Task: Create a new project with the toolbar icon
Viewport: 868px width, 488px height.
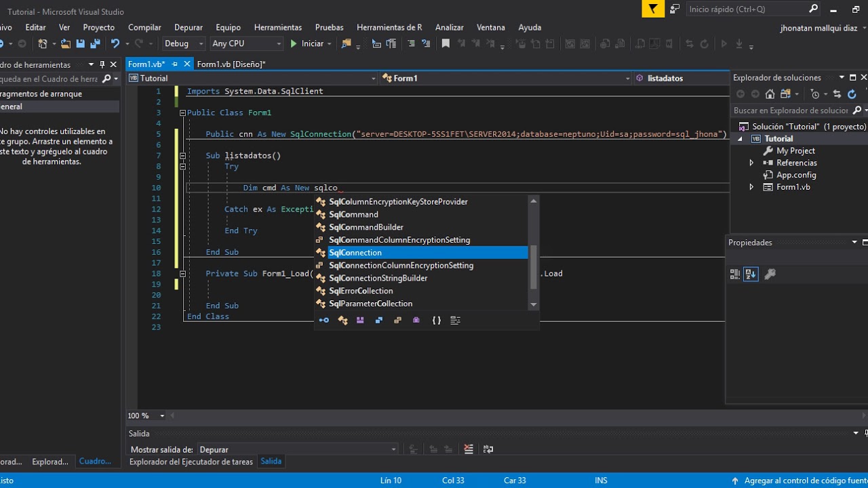Action: [x=43, y=43]
